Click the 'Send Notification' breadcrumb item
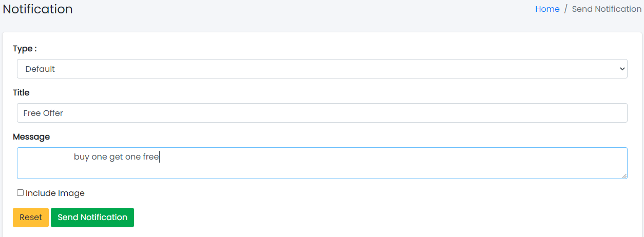 (607, 9)
